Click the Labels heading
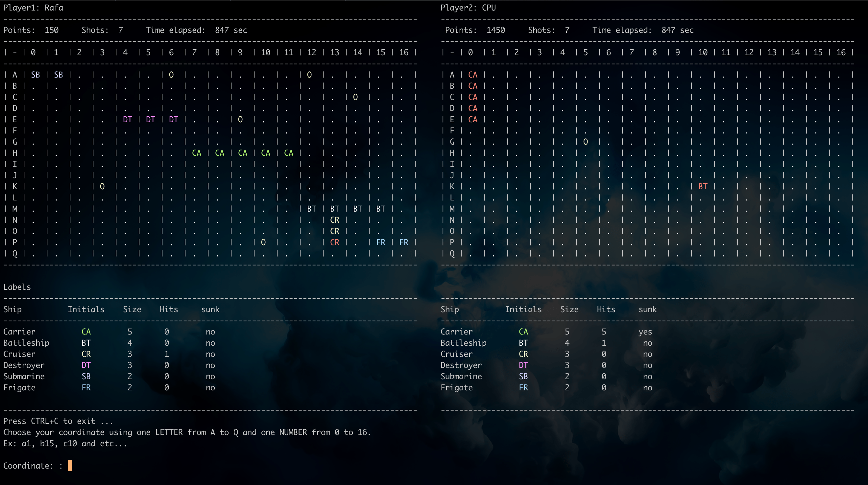Viewport: 868px width, 485px height. 17,287
